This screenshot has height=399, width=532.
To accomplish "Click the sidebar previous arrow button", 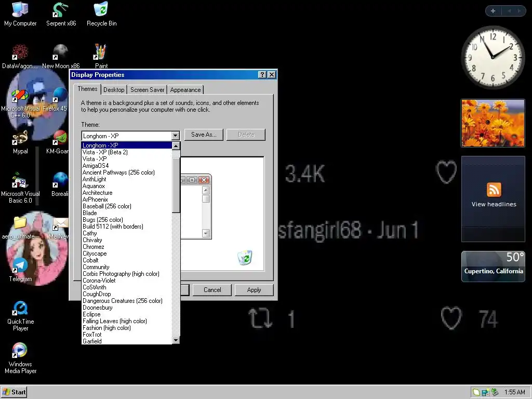I will coord(509,11).
